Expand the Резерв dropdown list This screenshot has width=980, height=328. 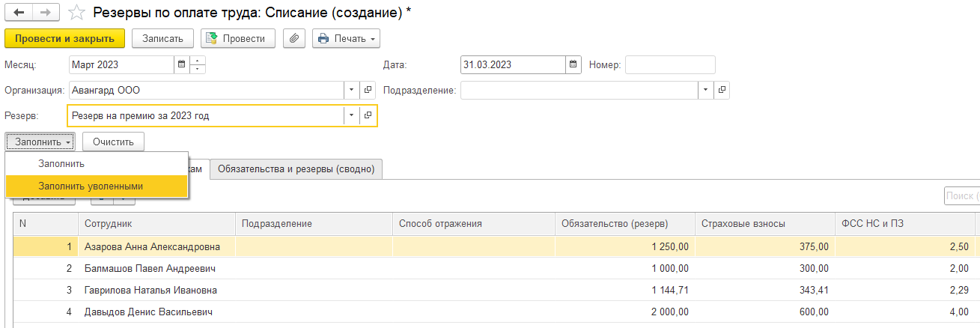pyautogui.click(x=352, y=116)
